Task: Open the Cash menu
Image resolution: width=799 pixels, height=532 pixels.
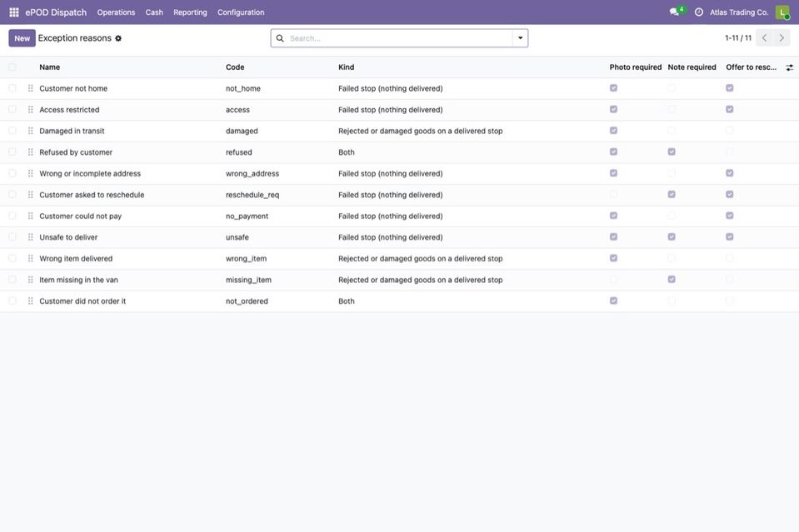Action: (154, 12)
